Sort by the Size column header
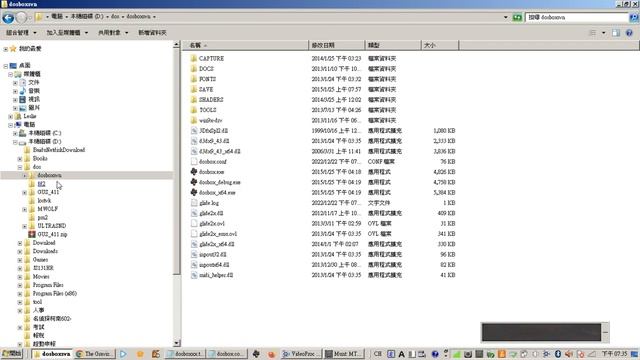 pos(440,45)
